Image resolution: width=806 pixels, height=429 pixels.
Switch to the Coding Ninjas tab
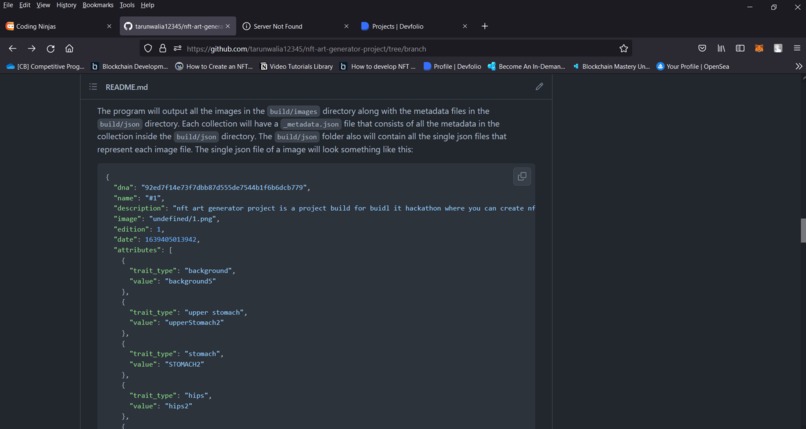pos(58,26)
